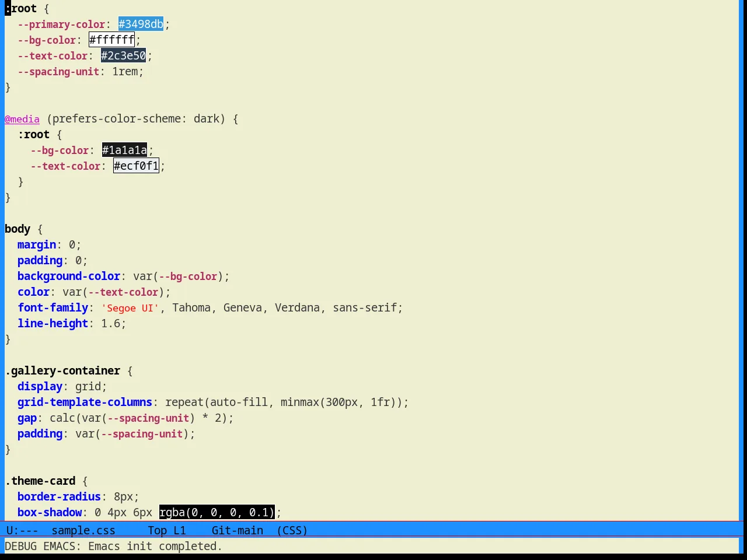Click the #1a1a1a color value
The image size is (747, 560).
coord(124,150)
